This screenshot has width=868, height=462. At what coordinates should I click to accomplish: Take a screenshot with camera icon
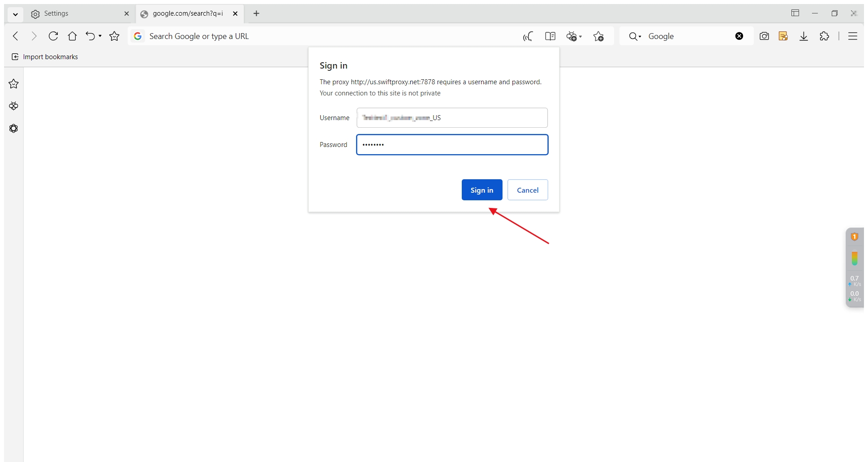[x=764, y=36]
